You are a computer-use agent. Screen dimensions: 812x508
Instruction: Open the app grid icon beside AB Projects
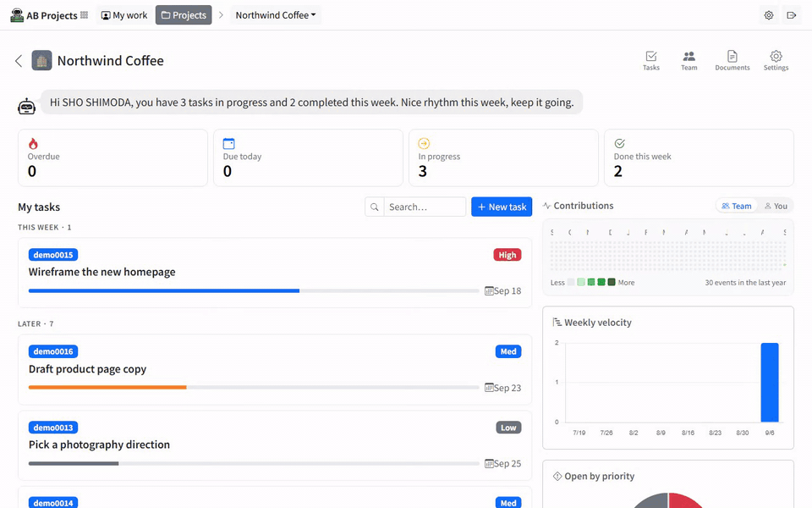(x=85, y=15)
